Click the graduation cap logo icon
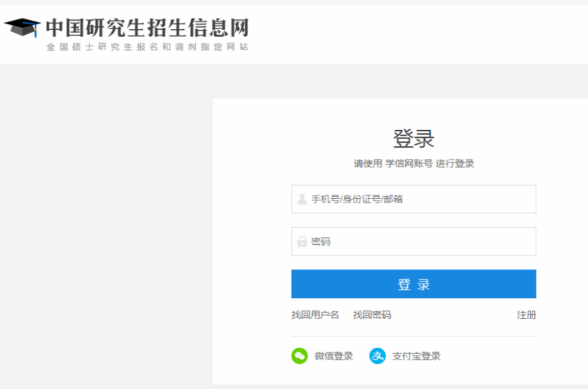Image resolution: width=588 pixels, height=389 pixels. pyautogui.click(x=22, y=28)
